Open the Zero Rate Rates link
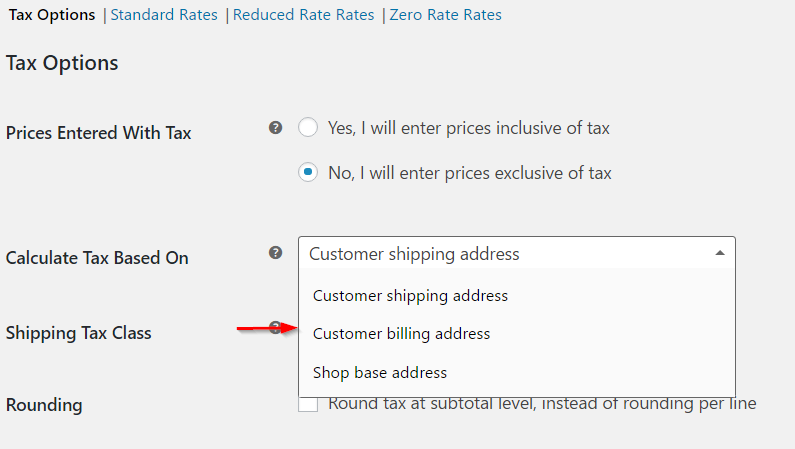Image resolution: width=795 pixels, height=449 pixels. pos(445,15)
